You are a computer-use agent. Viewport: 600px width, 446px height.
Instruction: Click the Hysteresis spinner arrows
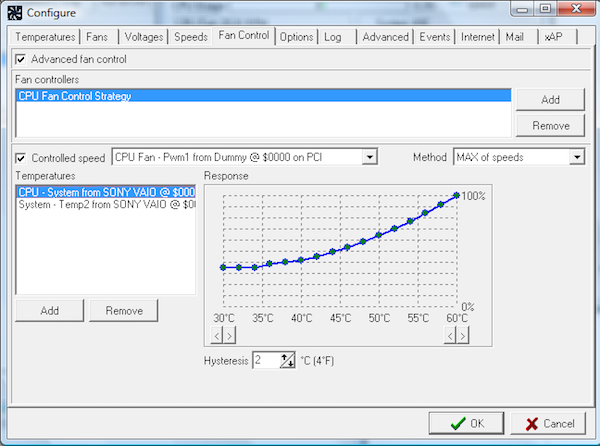(287, 360)
